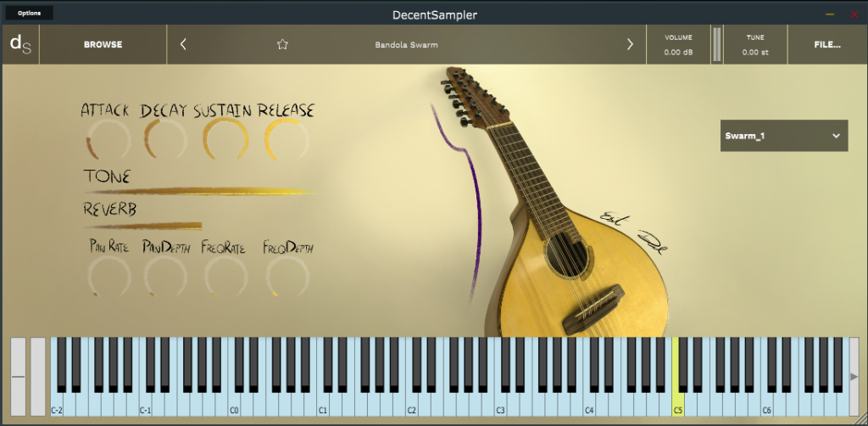This screenshot has width=868, height=426.
Task: Click the modulation wheel
Action: [37, 377]
